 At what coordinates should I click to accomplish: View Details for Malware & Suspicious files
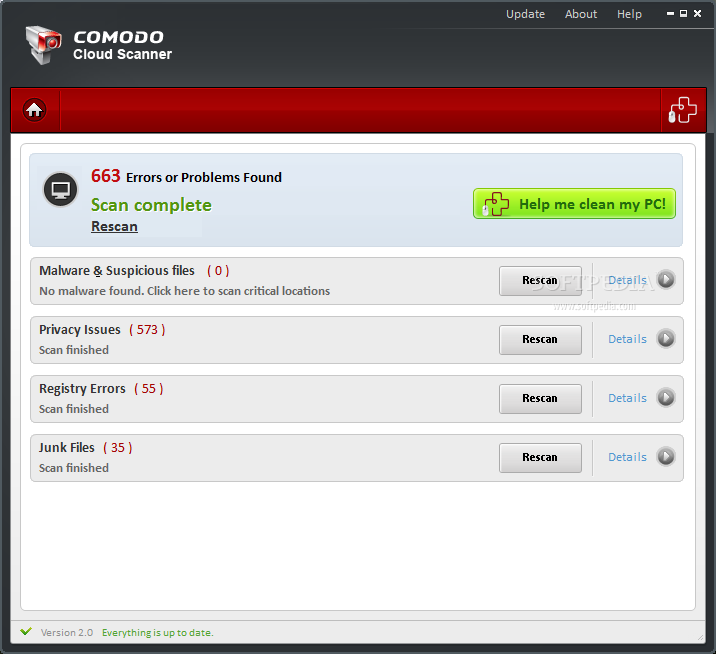627,280
